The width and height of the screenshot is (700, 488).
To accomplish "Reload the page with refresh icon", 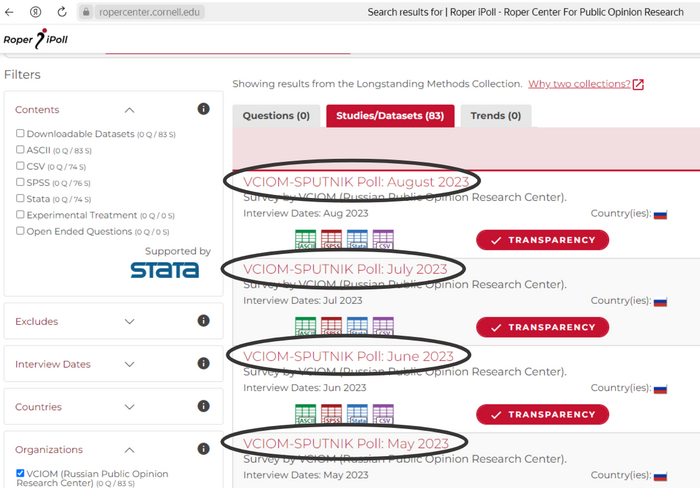I will click(x=62, y=12).
